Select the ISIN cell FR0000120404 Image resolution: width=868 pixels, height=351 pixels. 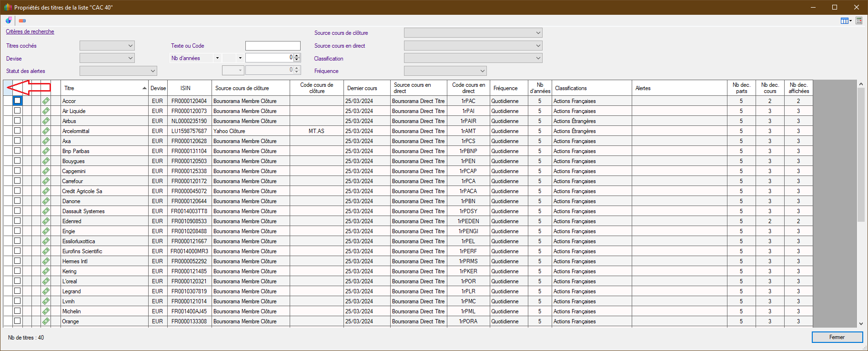click(x=190, y=101)
